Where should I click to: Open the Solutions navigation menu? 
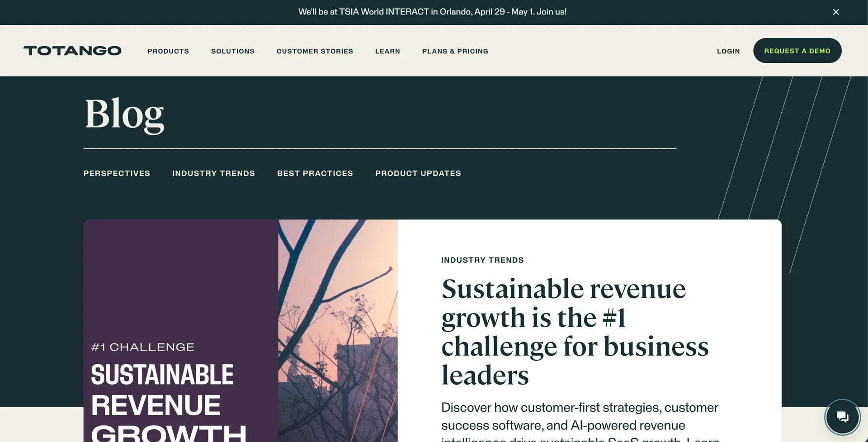232,51
